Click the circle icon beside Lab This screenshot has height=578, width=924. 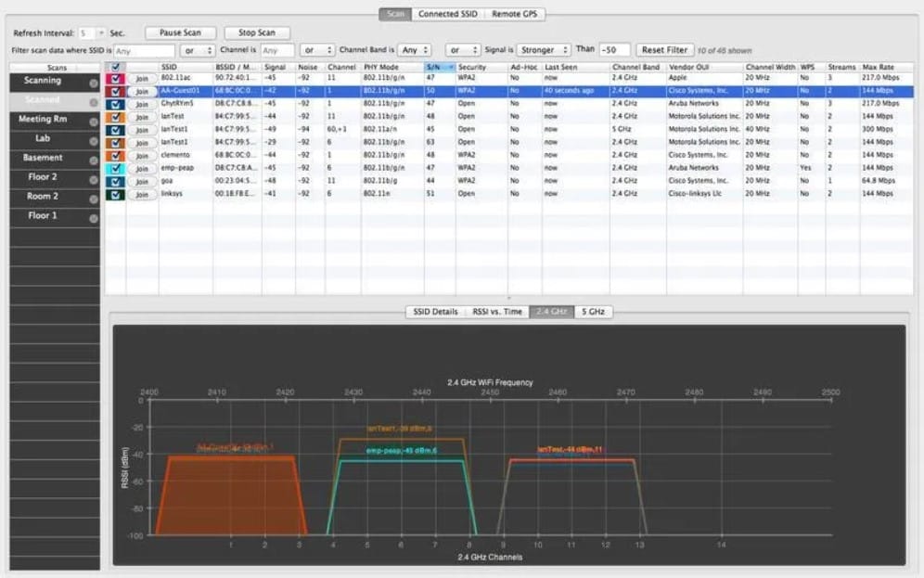pos(93,141)
